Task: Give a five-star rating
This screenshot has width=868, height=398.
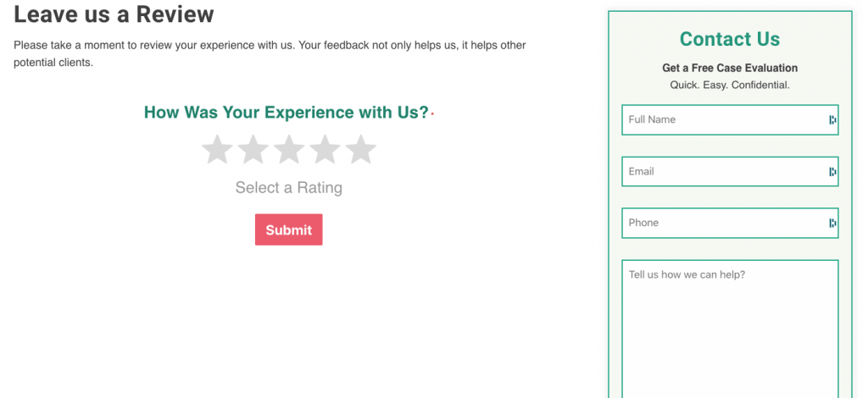Action: (361, 149)
